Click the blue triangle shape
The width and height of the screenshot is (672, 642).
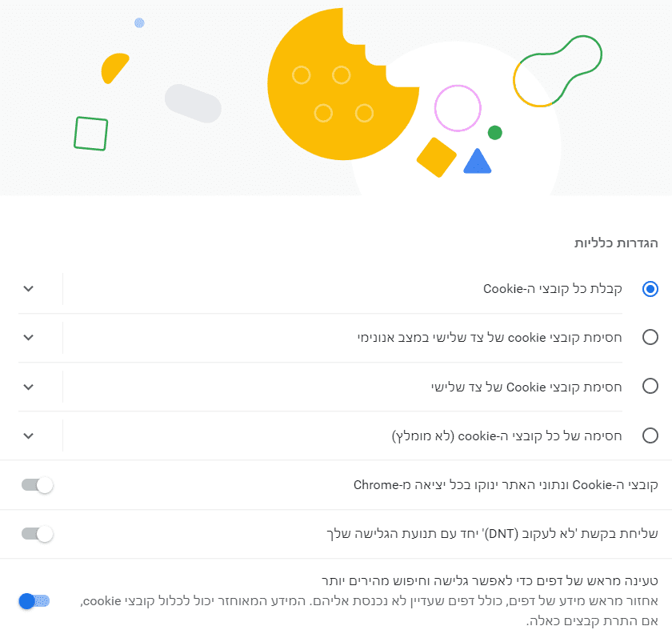(x=477, y=163)
